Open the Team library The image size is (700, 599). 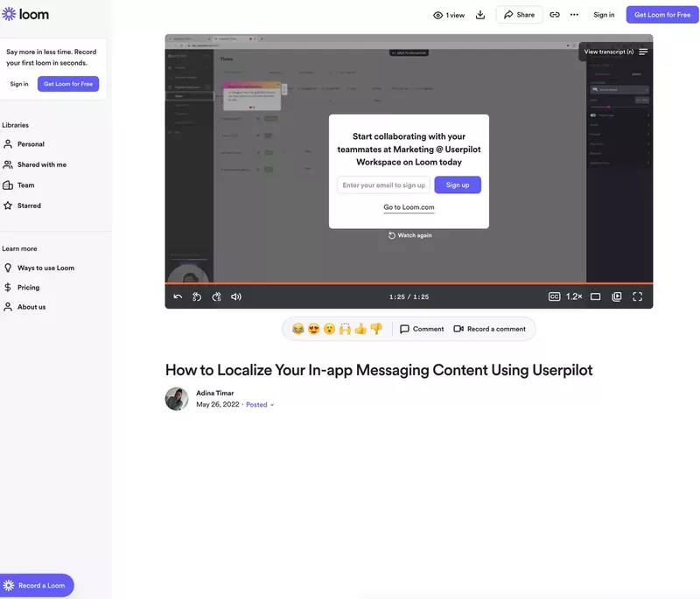tap(25, 185)
